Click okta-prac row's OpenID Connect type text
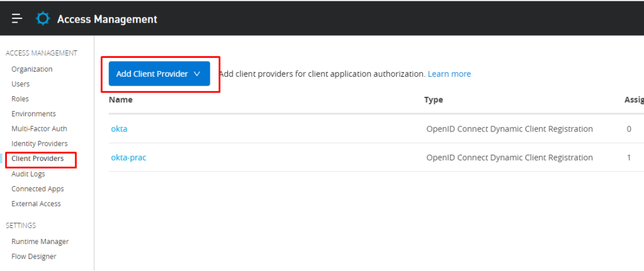 click(x=509, y=157)
